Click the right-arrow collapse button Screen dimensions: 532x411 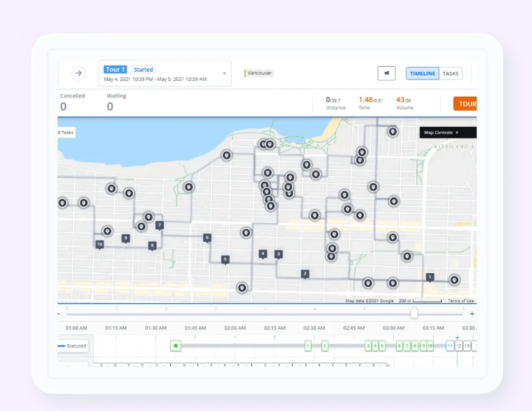pos(78,73)
